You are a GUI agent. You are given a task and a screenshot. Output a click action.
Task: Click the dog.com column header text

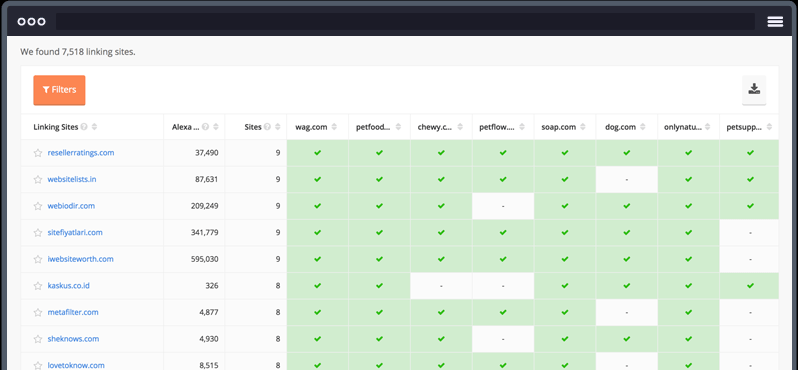pos(620,127)
